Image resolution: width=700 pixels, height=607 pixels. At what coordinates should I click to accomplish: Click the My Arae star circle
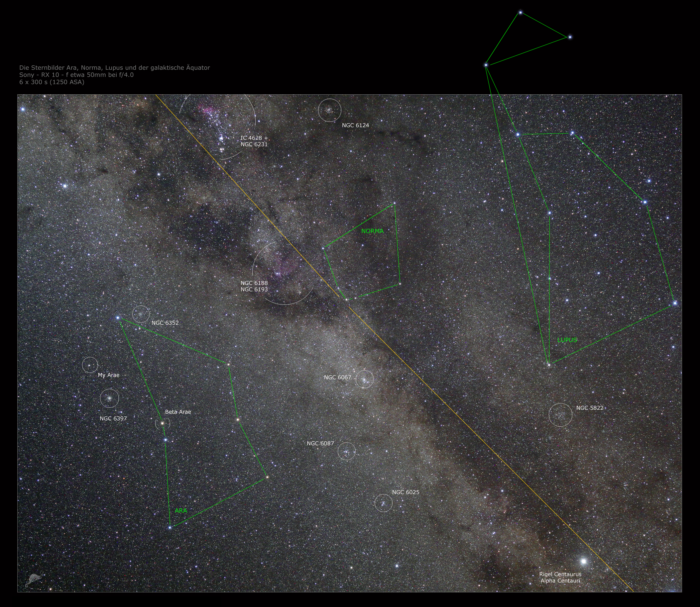pyautogui.click(x=90, y=365)
